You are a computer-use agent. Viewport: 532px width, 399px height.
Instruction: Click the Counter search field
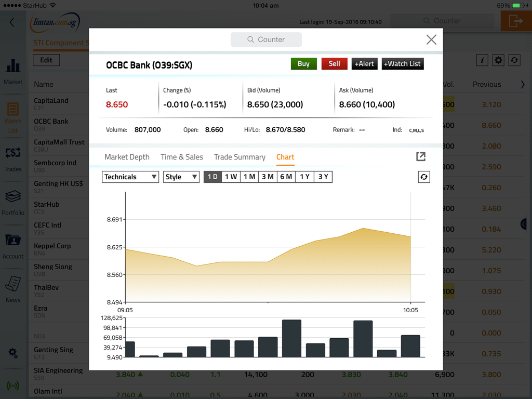266,39
